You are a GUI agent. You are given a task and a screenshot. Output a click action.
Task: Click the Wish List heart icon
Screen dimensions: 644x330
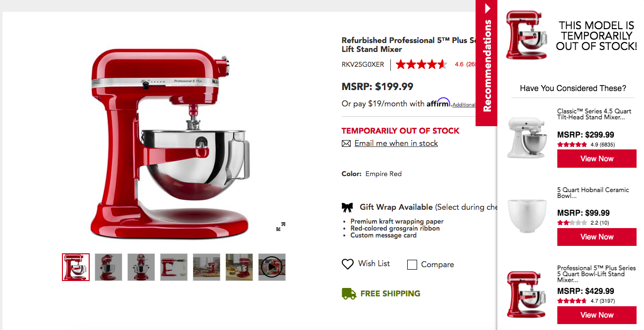(x=348, y=264)
